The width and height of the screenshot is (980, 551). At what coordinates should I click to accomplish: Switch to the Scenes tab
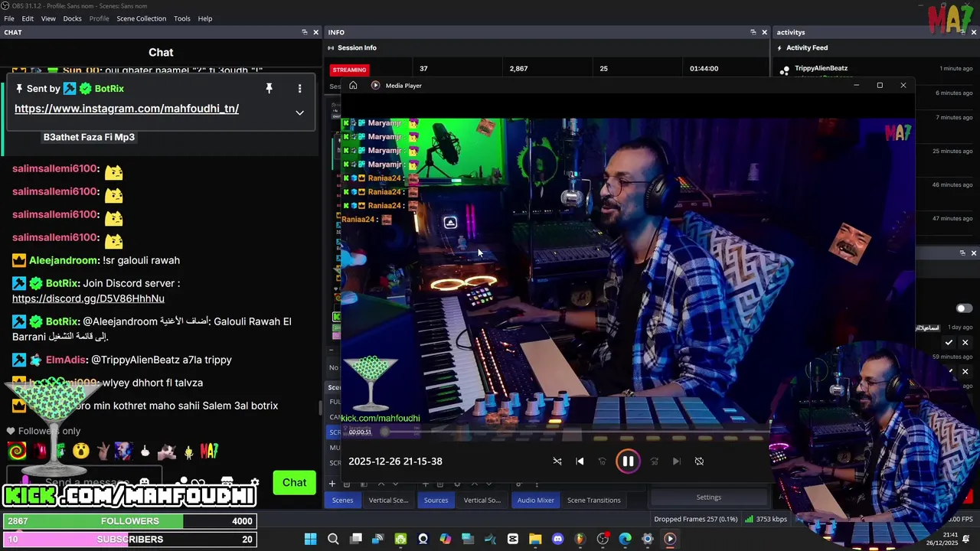[x=342, y=500]
